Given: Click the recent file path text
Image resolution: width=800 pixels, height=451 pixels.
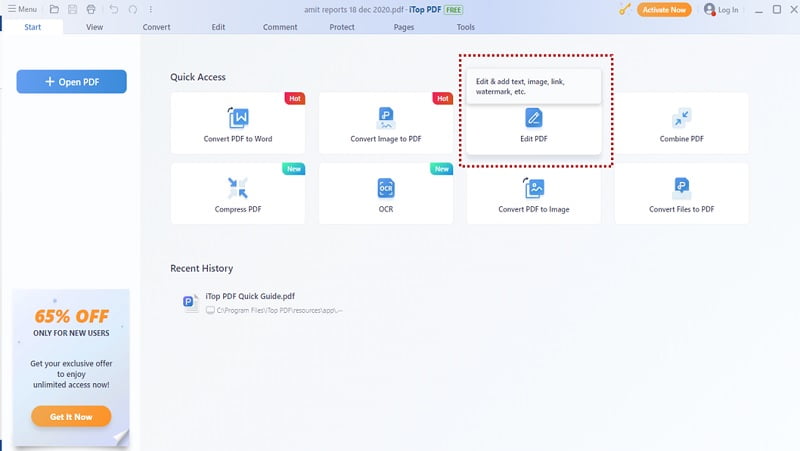Looking at the screenshot, I should point(279,310).
